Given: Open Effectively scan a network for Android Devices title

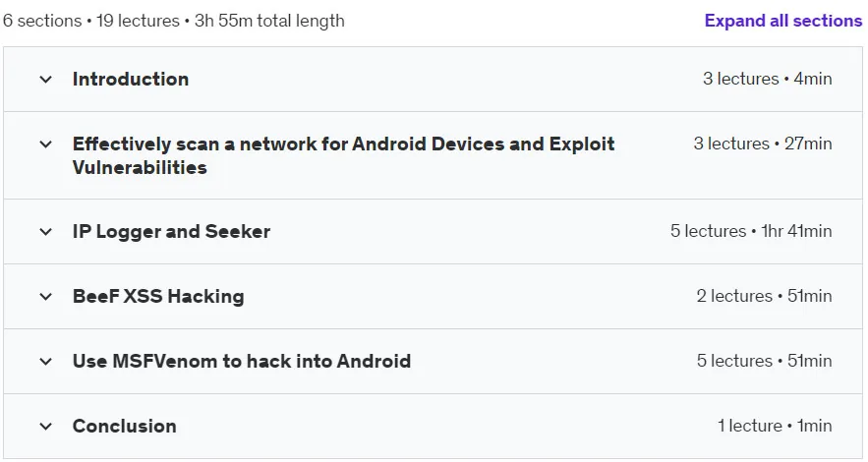Looking at the screenshot, I should (343, 155).
